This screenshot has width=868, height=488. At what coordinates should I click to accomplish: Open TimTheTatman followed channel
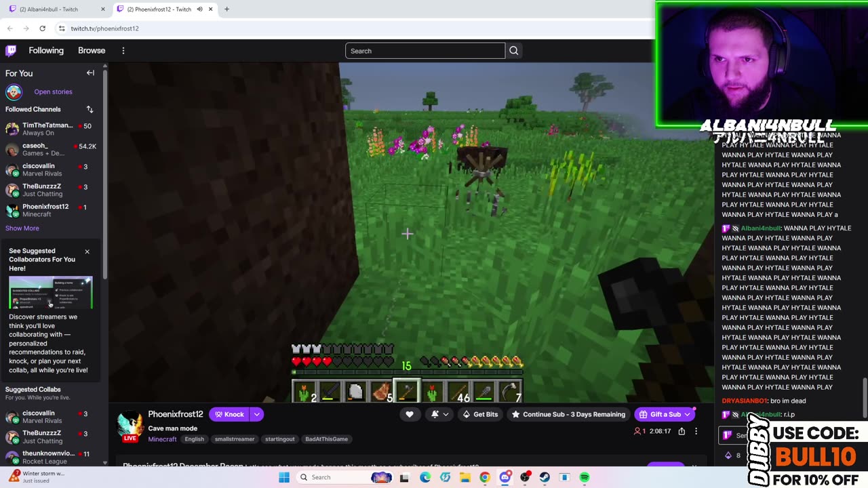click(x=51, y=129)
